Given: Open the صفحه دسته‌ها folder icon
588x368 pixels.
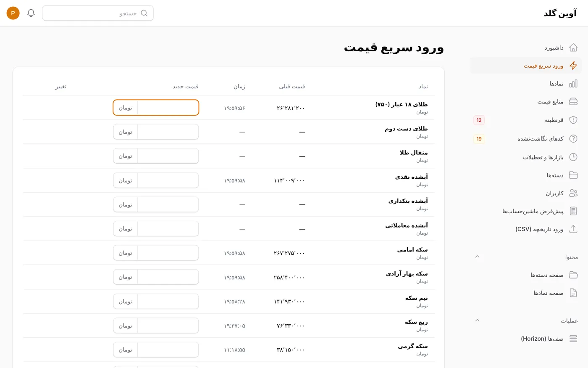Looking at the screenshot, I should click(573, 275).
